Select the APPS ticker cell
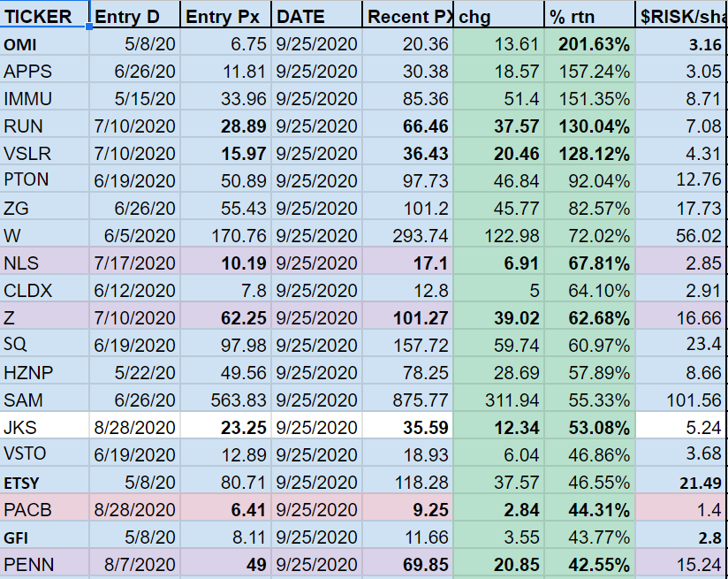Viewport: 728px width, 579px height. 44,71
